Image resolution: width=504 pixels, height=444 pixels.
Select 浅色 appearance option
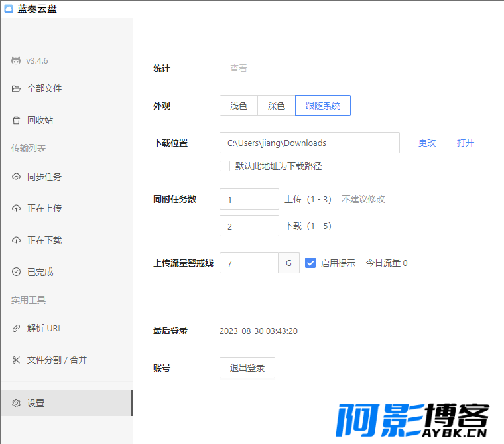[239, 106]
